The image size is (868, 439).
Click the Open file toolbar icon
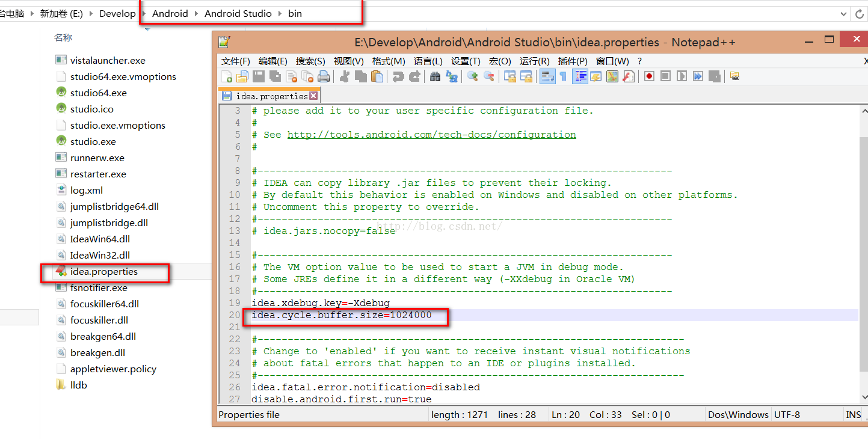tap(242, 76)
